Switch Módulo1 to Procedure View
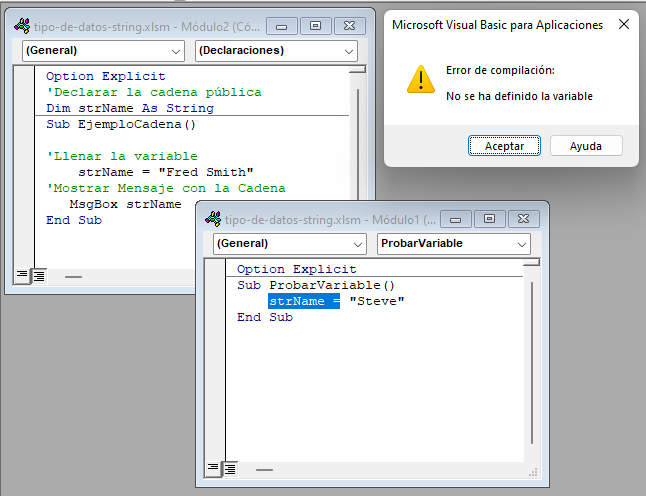646x496 pixels. click(x=213, y=468)
